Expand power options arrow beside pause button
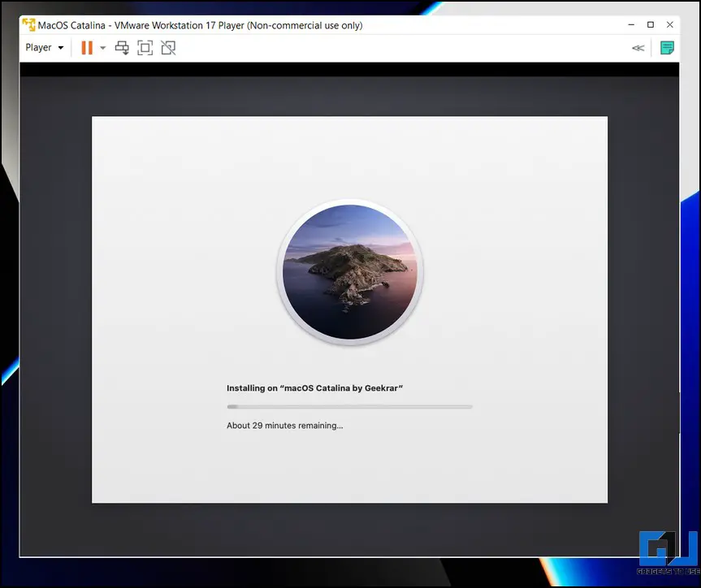Image resolution: width=701 pixels, height=588 pixels. click(x=103, y=48)
